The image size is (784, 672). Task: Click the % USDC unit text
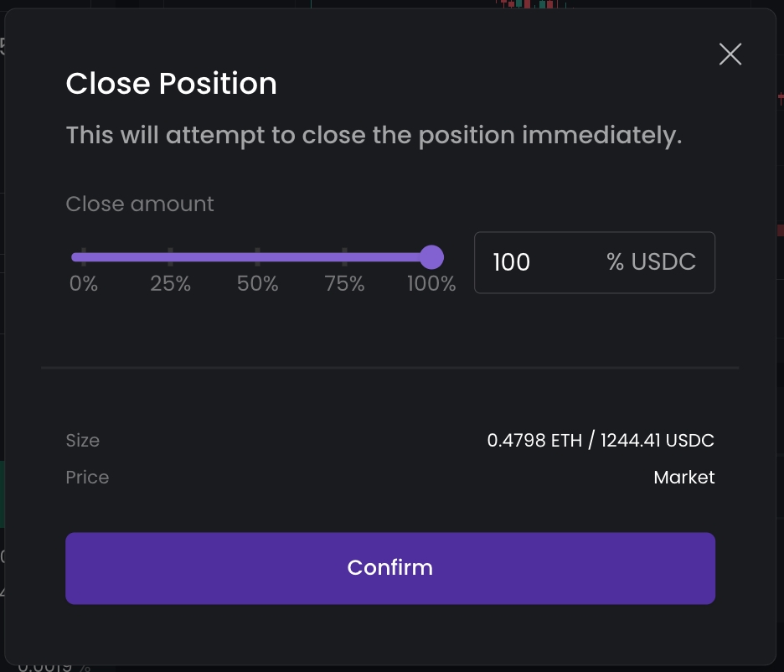(x=651, y=262)
